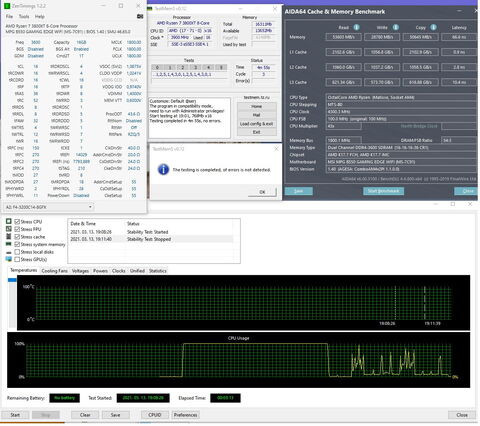Click the Mail button in TestMem5
The width and height of the screenshot is (480, 426).
tap(257, 115)
